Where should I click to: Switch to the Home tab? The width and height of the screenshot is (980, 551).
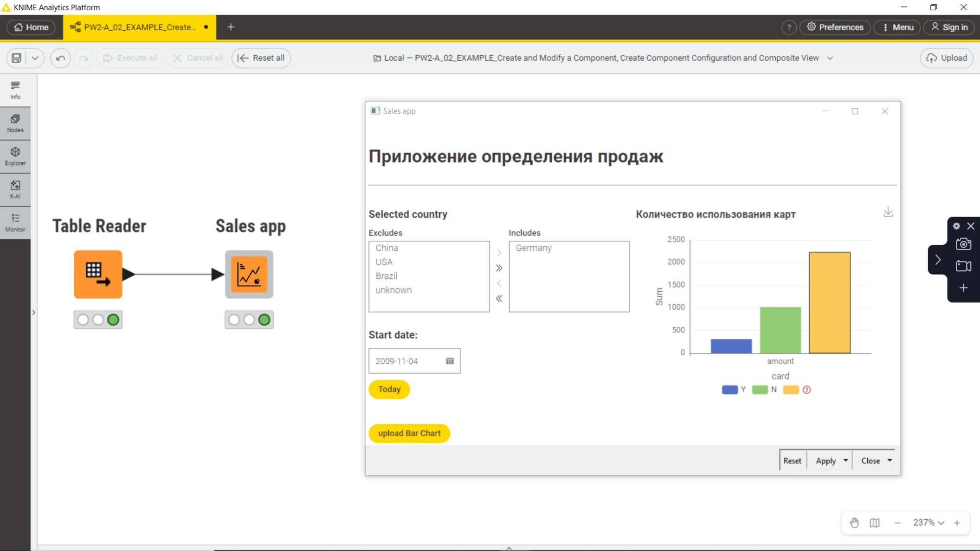(32, 27)
